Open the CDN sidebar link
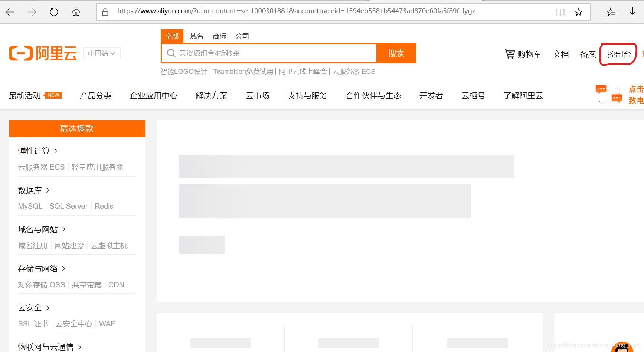The width and height of the screenshot is (644, 352). click(116, 285)
